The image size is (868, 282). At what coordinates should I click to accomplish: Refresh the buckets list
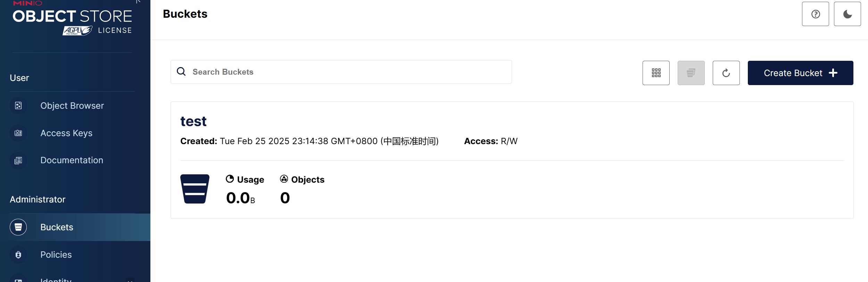click(x=726, y=73)
